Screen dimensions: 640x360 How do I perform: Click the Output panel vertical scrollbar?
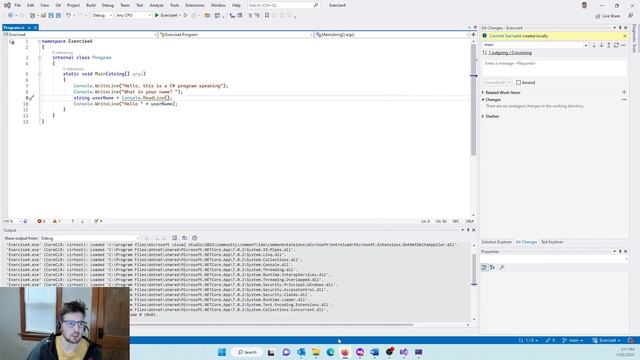point(473,269)
